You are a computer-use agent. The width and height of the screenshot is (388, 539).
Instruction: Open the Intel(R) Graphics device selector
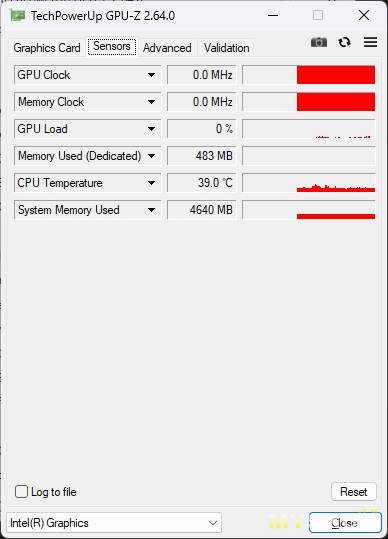coord(114,523)
